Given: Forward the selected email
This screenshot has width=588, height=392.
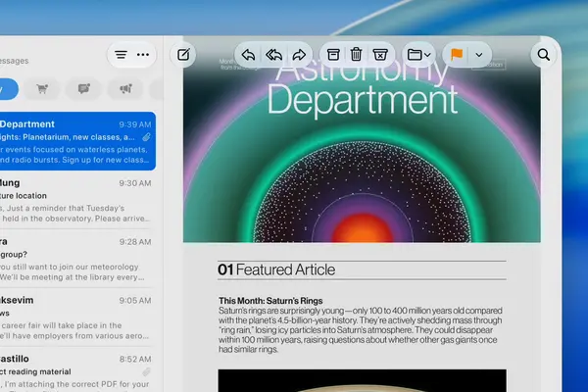Looking at the screenshot, I should [x=299, y=55].
